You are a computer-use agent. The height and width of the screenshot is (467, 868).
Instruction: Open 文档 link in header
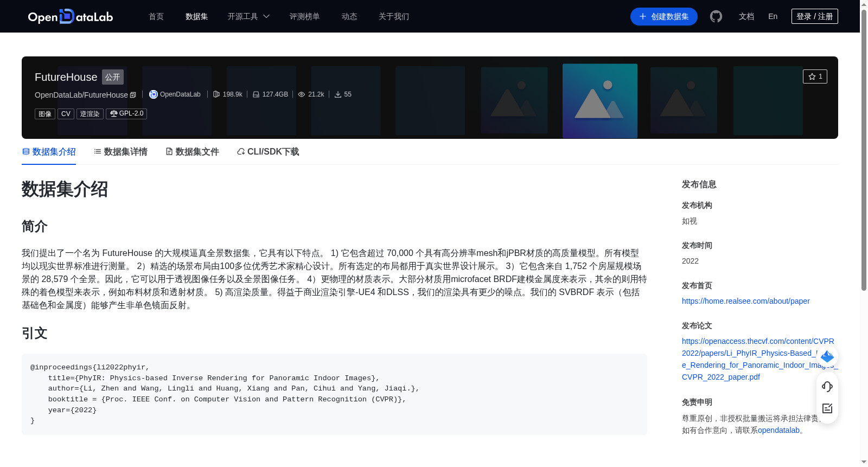[746, 16]
